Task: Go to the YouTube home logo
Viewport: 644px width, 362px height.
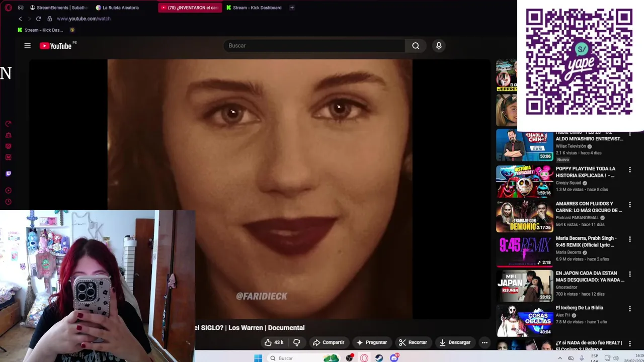Action: pos(56,46)
